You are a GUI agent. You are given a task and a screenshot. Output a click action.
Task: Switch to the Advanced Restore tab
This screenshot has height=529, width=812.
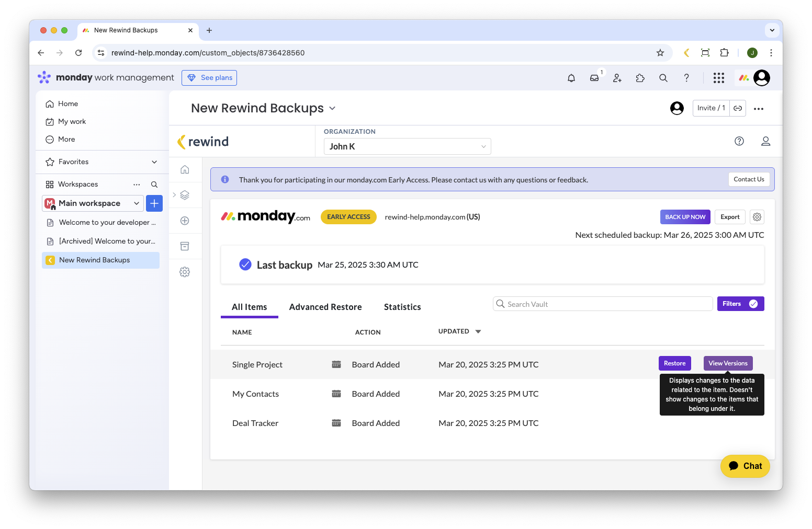pyautogui.click(x=325, y=307)
